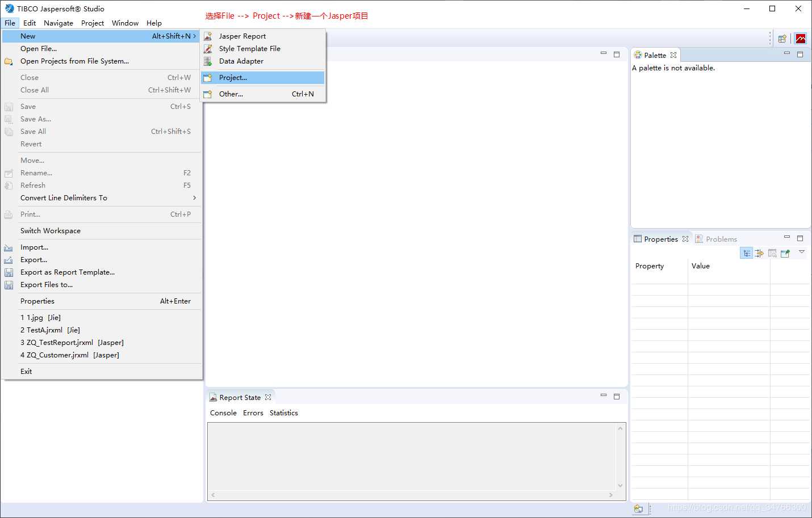Open Properties Alt+Enter menu entry
This screenshot has width=812, height=518.
pos(102,301)
